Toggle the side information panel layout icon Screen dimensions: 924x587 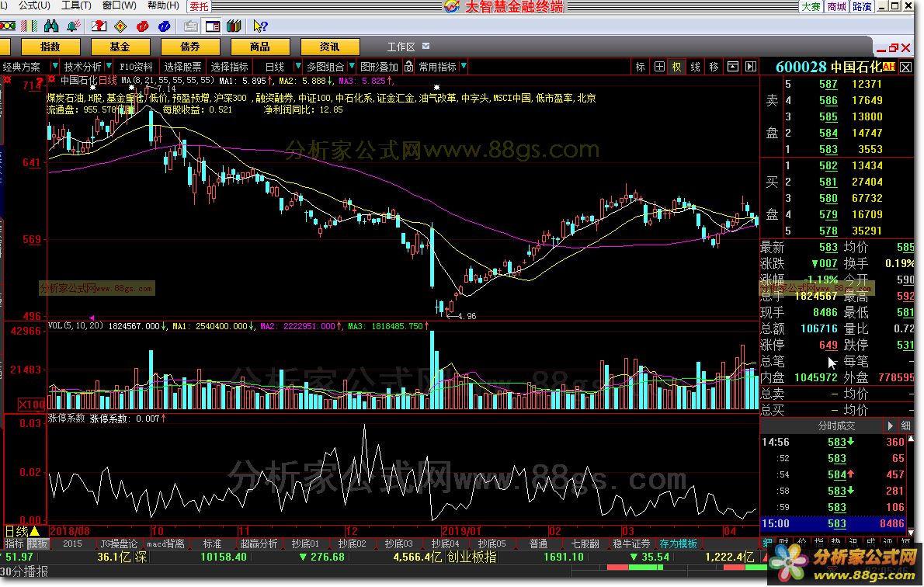click(212, 26)
